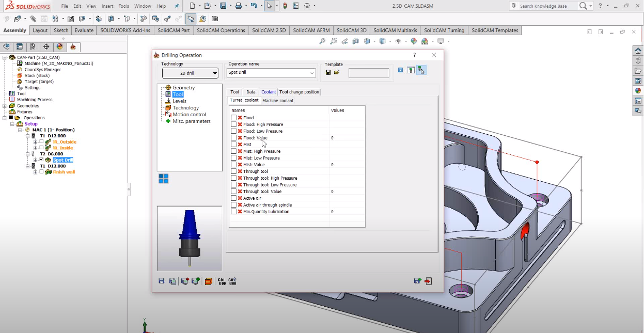Uncheck the Spot Drill operation checkbox
Image resolution: width=644 pixels, height=333 pixels.
coord(41,160)
